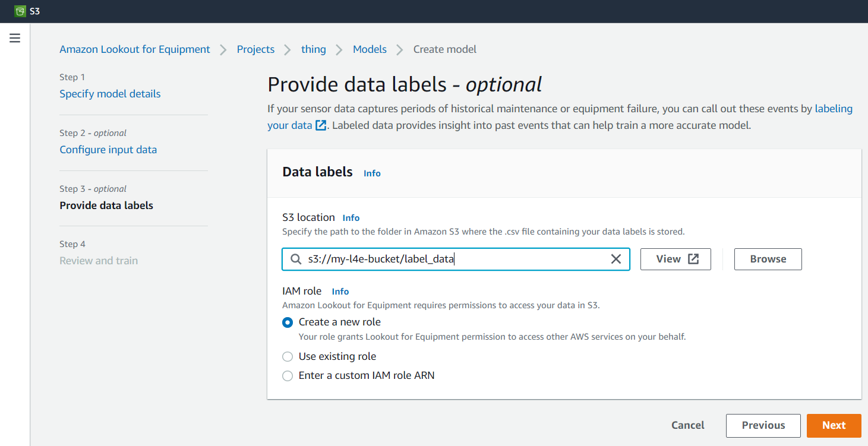Go to Specify model details step

point(110,94)
